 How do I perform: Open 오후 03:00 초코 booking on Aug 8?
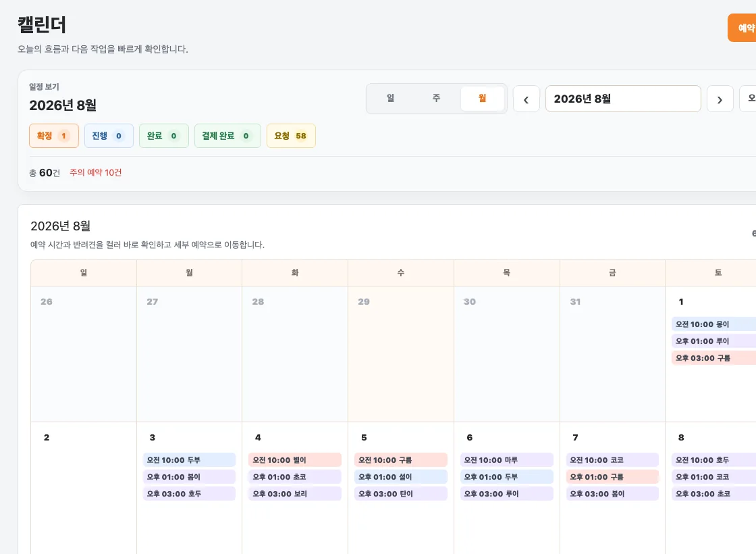[x=713, y=494]
